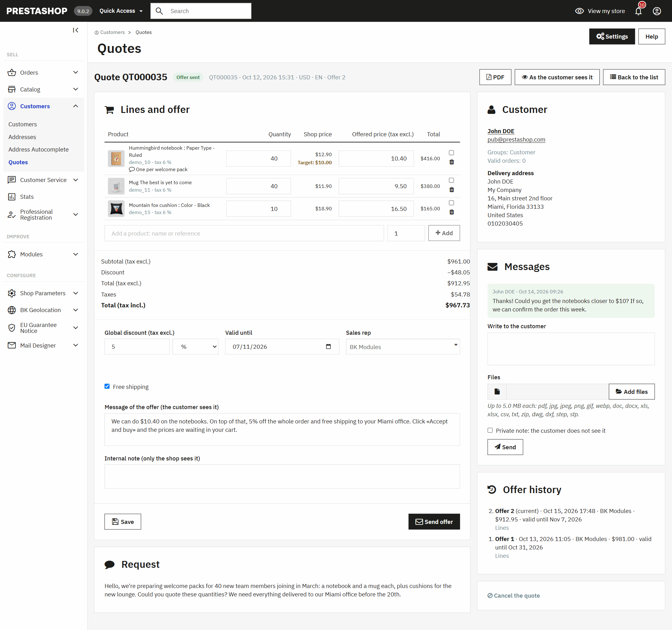Click the file icon in Files field

[497, 391]
